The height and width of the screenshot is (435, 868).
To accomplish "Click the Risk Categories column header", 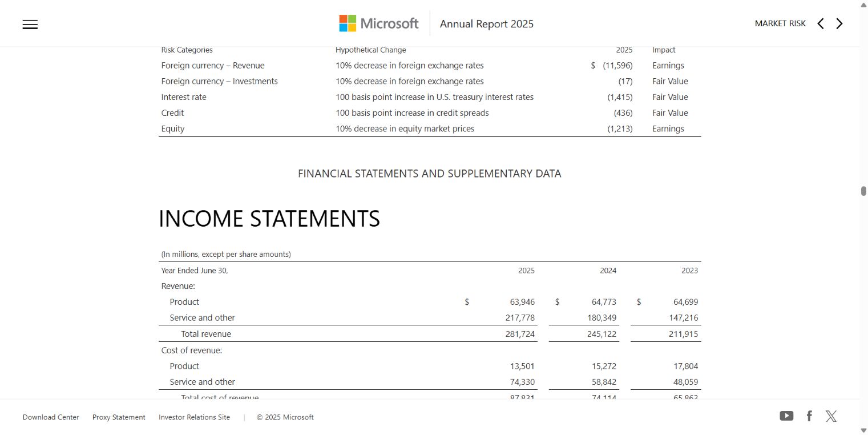I will click(187, 50).
